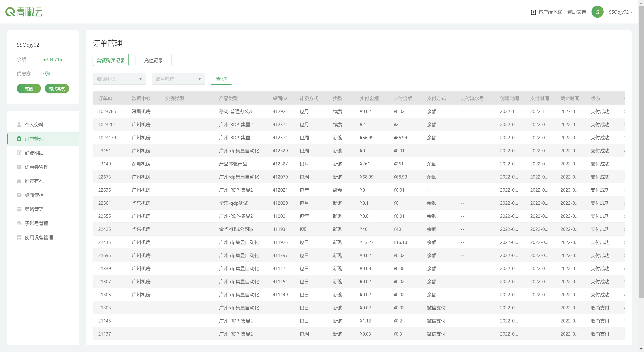Click the page scrollbar thumb
This screenshot has height=352, width=644.
pyautogui.click(x=641, y=152)
